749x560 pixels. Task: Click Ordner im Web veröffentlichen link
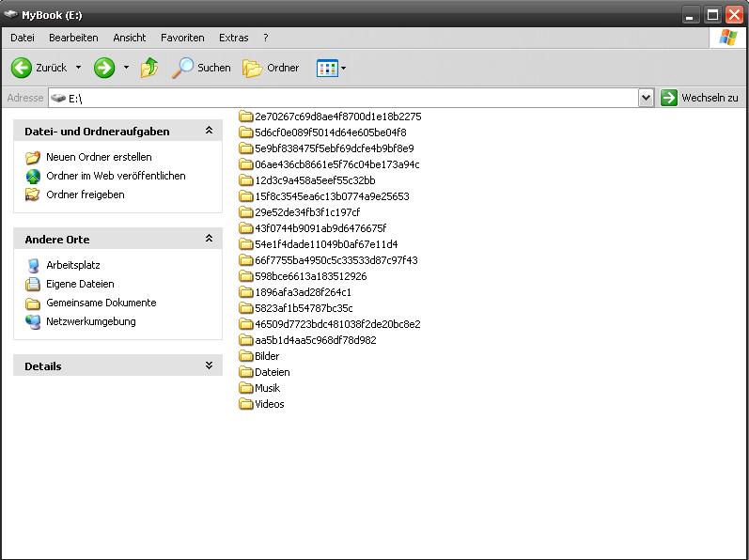[116, 176]
